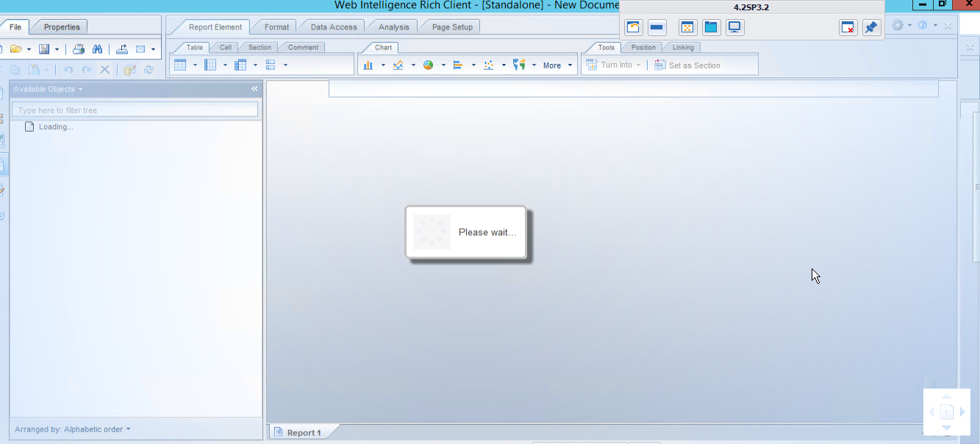The width and height of the screenshot is (980, 444).
Task: Click the Export icon in the File toolbar
Action: click(122, 49)
